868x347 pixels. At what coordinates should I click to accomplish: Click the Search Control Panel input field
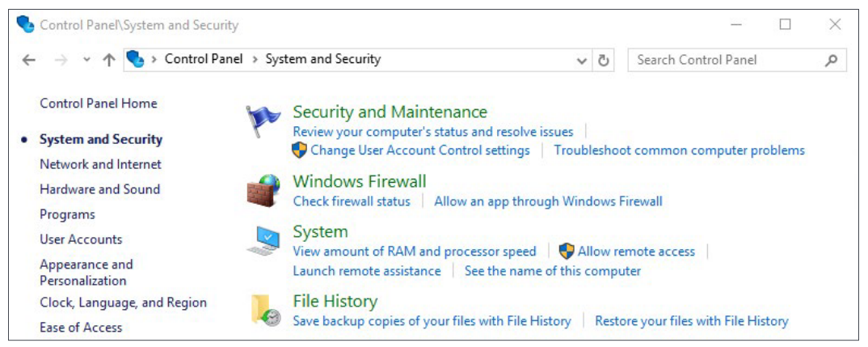pos(723,60)
